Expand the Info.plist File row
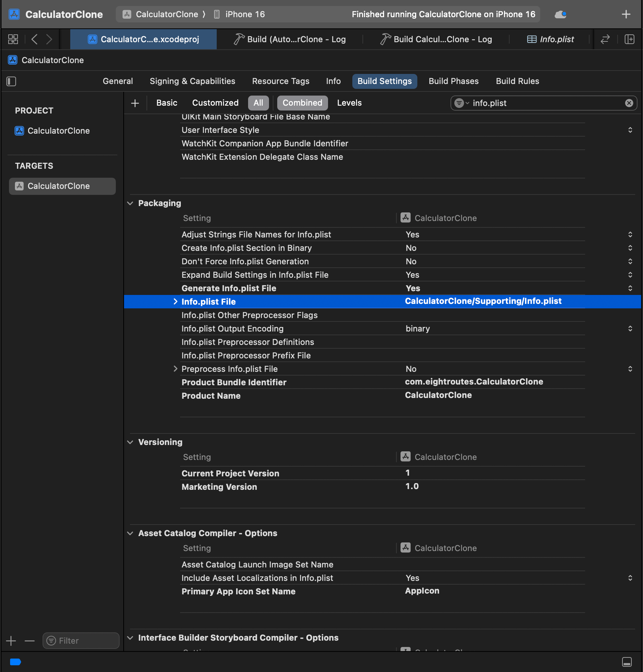The image size is (643, 672). click(175, 302)
